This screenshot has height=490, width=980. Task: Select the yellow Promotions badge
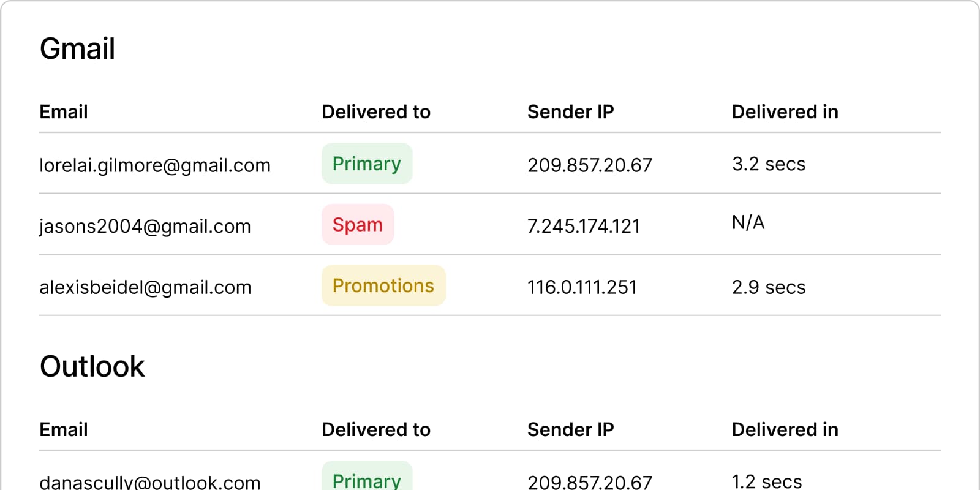[383, 285]
